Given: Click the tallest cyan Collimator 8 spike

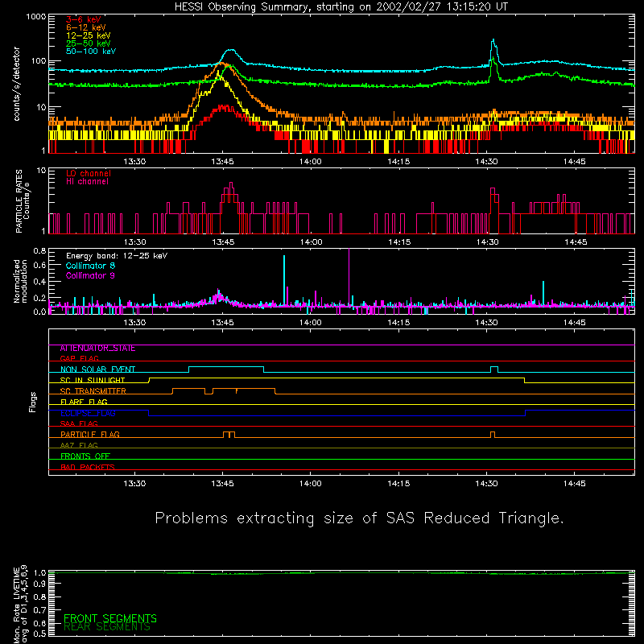Looking at the screenshot, I should tap(284, 279).
